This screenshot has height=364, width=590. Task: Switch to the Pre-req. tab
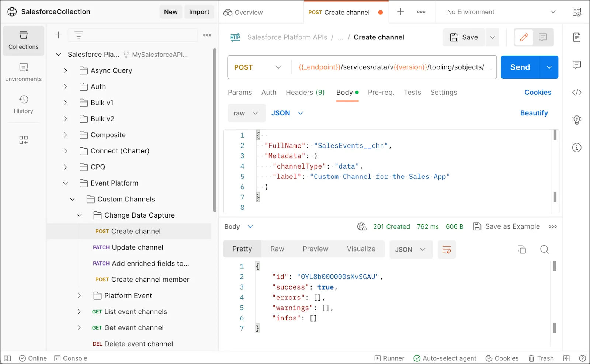tap(381, 92)
